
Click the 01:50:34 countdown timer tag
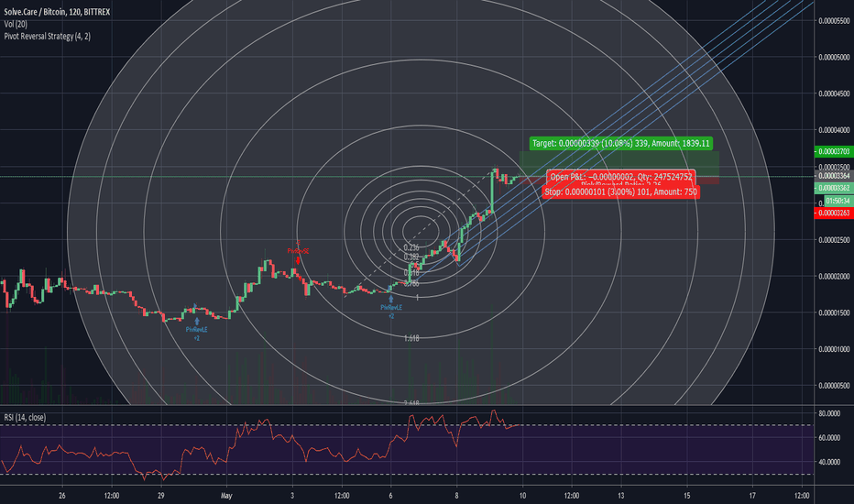click(838, 201)
